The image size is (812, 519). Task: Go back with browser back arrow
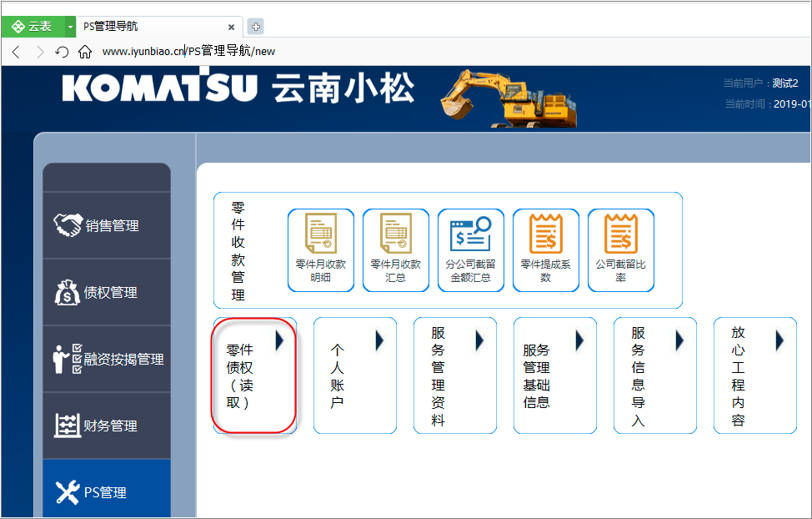pyautogui.click(x=16, y=52)
